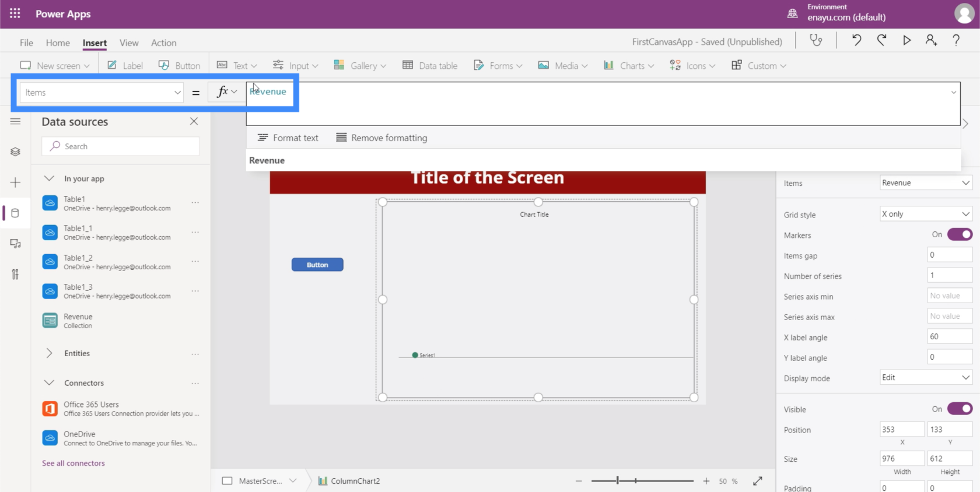Open the fx function dropdown

pyautogui.click(x=227, y=92)
